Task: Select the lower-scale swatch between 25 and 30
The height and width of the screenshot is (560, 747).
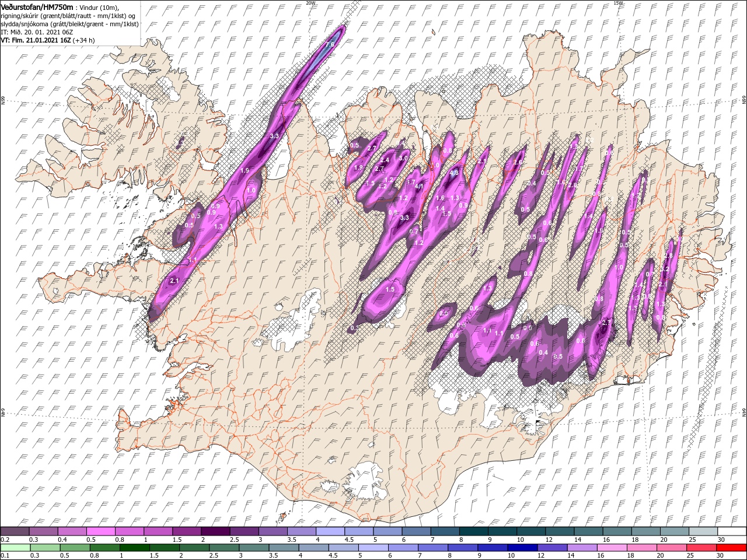Action: pos(701,548)
